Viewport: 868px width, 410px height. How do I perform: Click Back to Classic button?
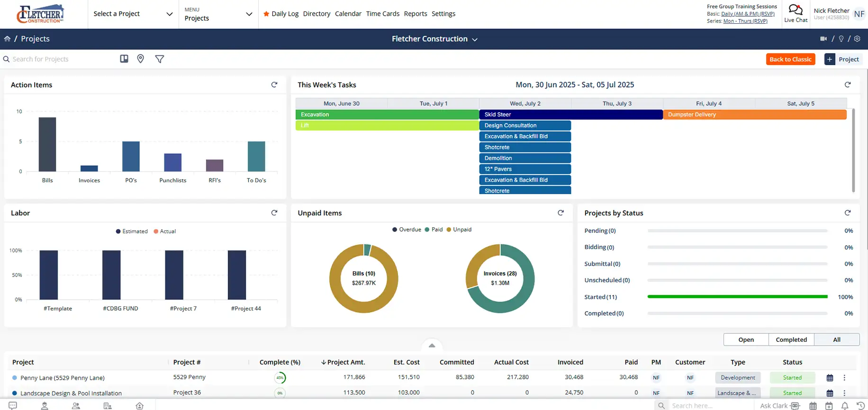pyautogui.click(x=790, y=59)
